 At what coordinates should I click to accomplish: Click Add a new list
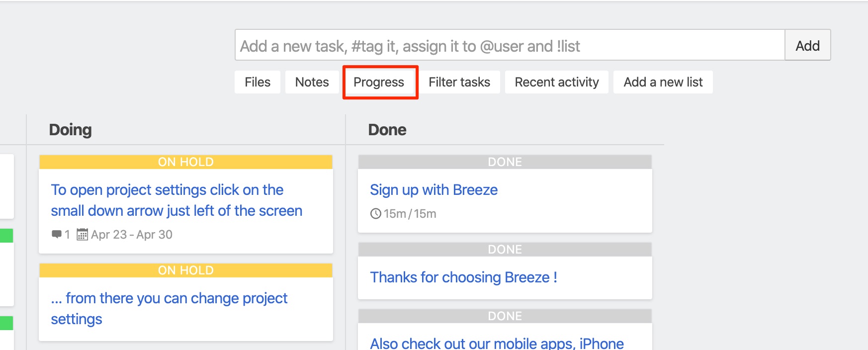[x=663, y=82]
